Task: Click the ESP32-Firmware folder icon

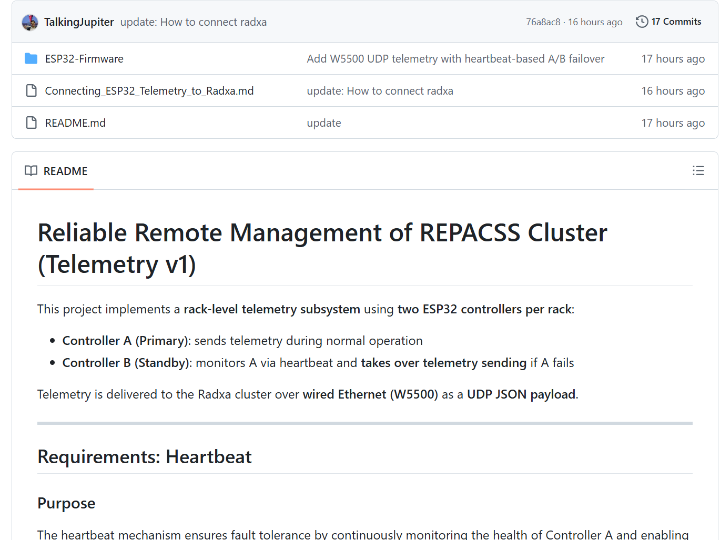Action: click(x=31, y=59)
